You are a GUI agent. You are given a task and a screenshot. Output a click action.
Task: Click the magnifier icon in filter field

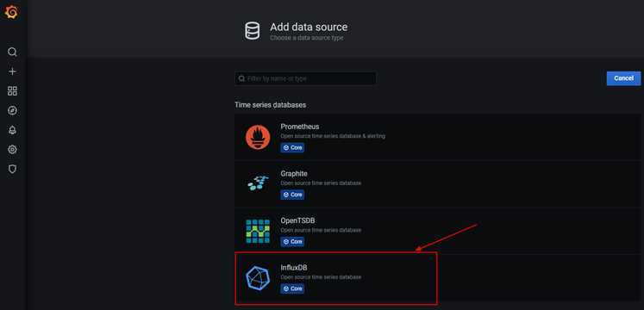[x=242, y=78]
